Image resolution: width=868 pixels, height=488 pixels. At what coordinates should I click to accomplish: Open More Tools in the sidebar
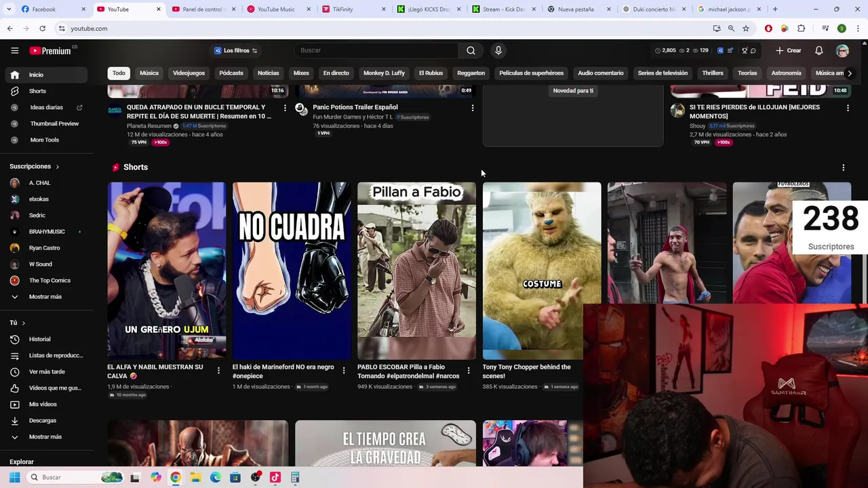coord(47,140)
